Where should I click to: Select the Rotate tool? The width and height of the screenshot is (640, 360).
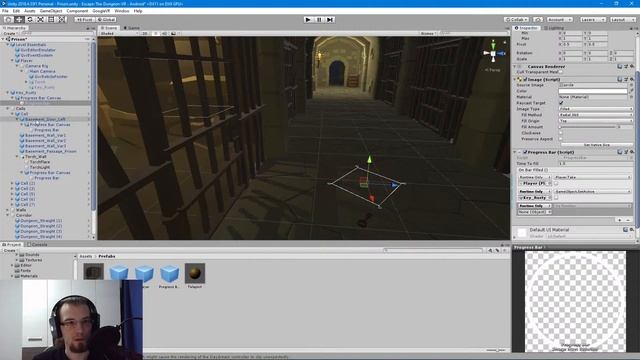pyautogui.click(x=30, y=20)
